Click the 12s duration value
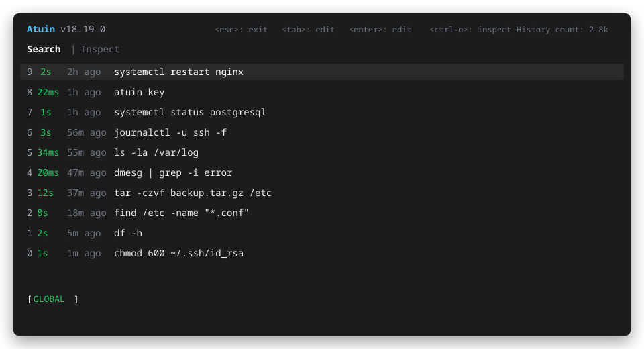644x349 pixels. coord(45,193)
